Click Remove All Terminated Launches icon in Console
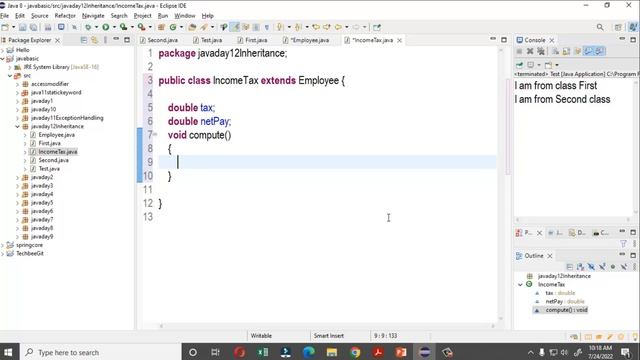640x360 pixels. click(x=541, y=51)
